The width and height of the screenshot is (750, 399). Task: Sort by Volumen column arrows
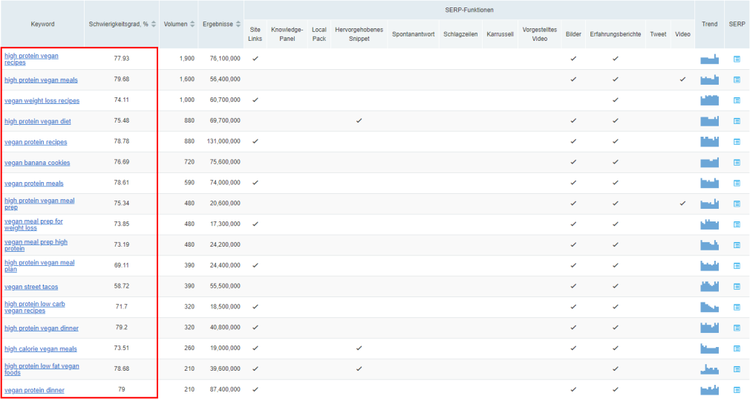click(192, 24)
